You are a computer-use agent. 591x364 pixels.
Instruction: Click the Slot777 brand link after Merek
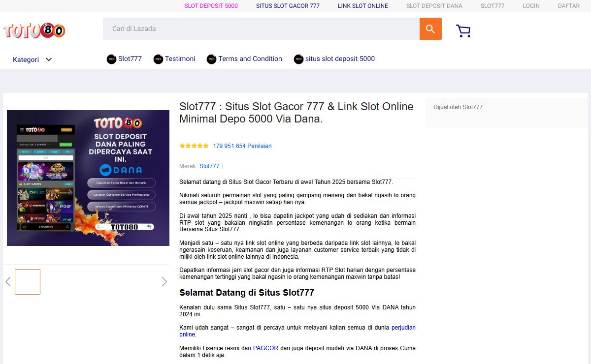[x=209, y=166]
